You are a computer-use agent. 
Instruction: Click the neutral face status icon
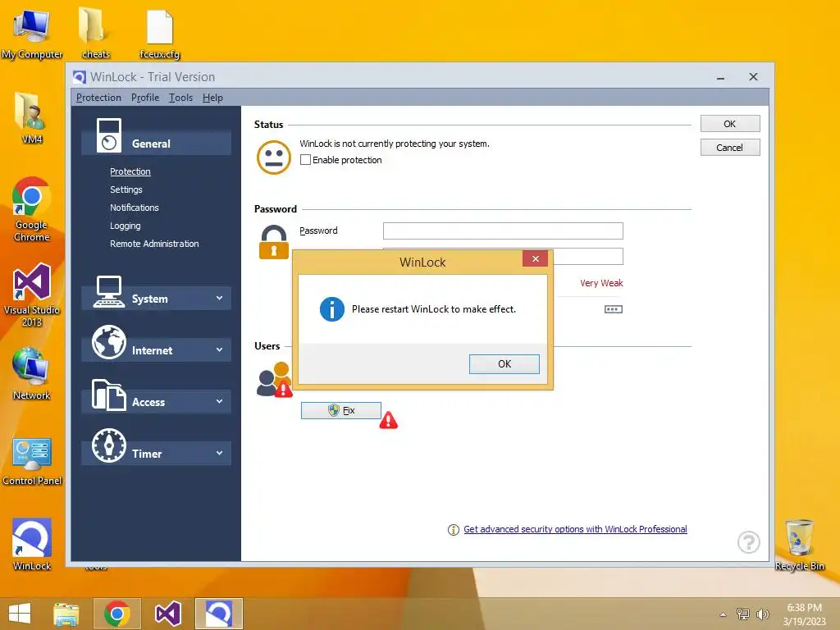click(274, 157)
